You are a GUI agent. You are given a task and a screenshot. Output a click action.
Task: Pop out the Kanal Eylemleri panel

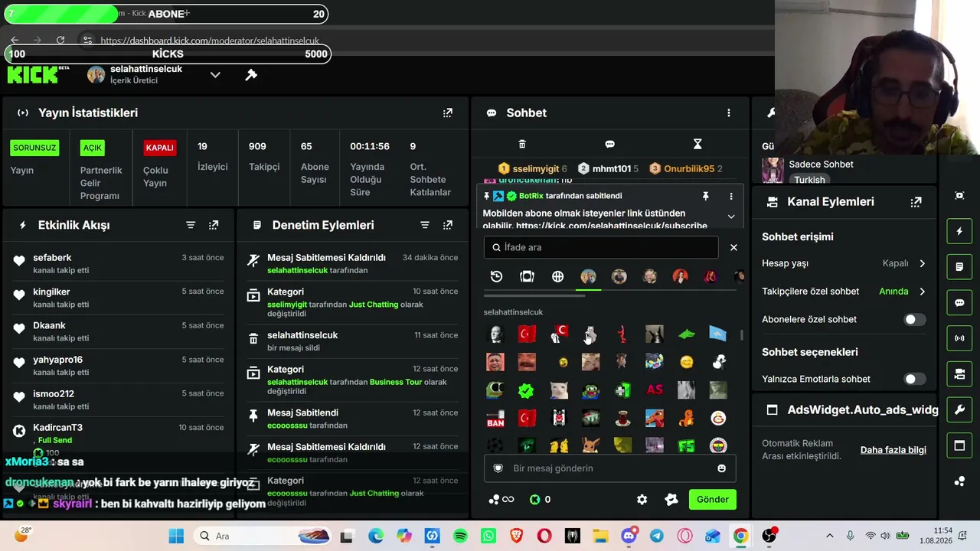coord(916,202)
